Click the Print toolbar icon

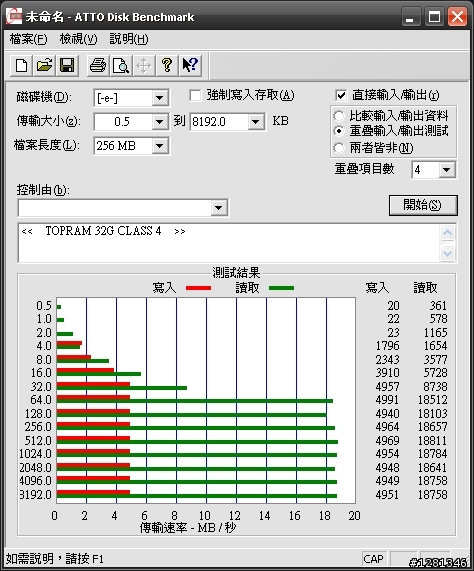click(98, 66)
